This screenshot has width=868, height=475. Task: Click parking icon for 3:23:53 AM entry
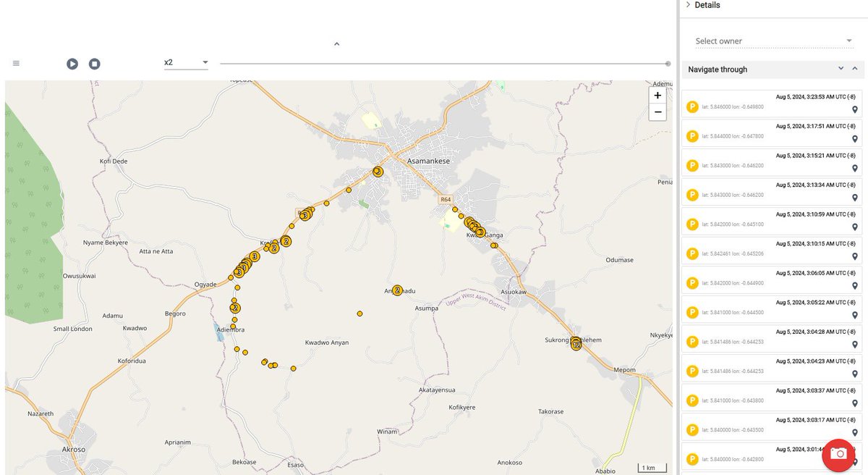pos(692,106)
